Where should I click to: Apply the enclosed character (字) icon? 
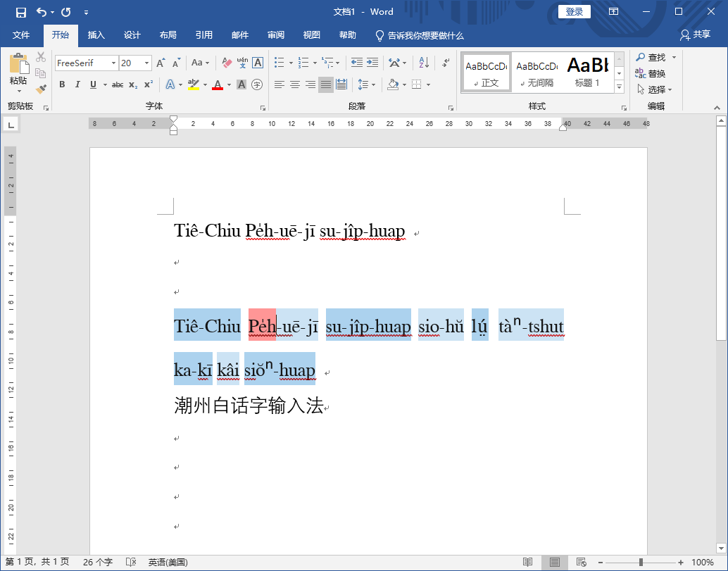click(x=257, y=84)
